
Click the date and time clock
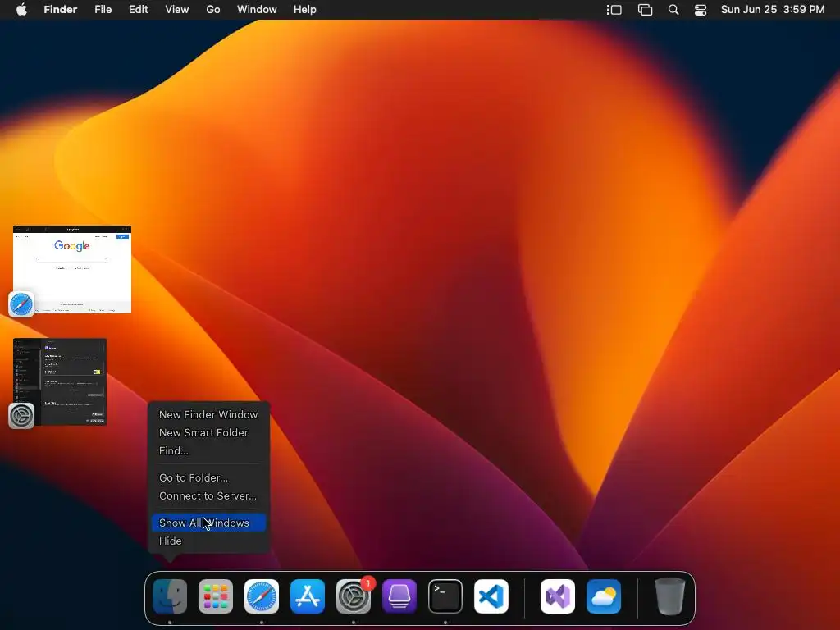[x=773, y=10]
